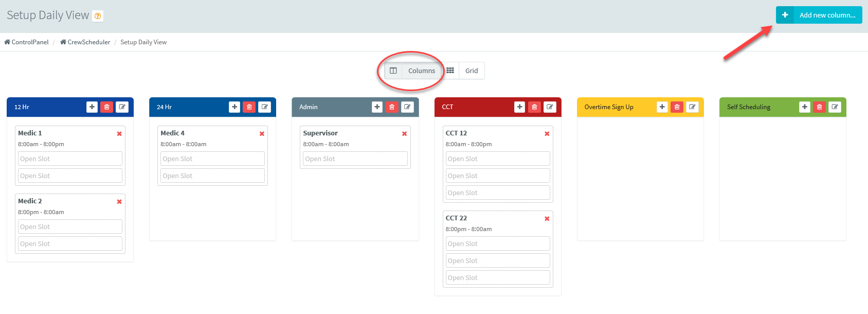Remove the Medic 1 shift
The image size is (868, 314).
(119, 134)
